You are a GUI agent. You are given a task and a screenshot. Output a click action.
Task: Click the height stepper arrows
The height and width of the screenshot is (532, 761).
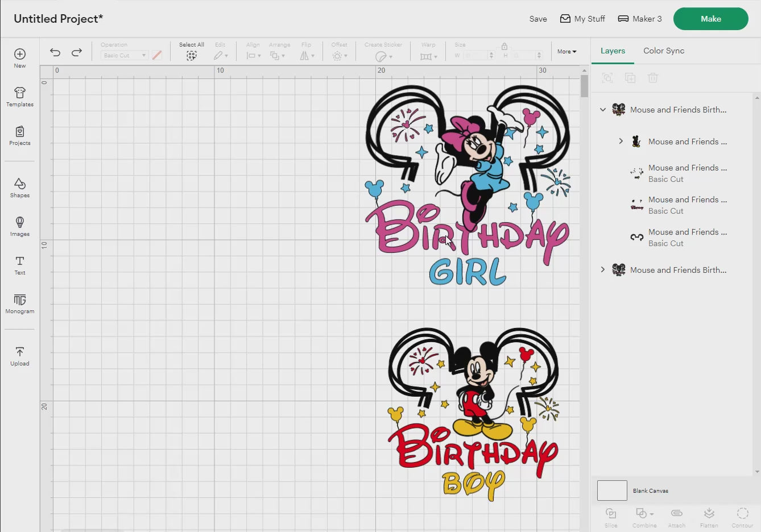click(540, 55)
